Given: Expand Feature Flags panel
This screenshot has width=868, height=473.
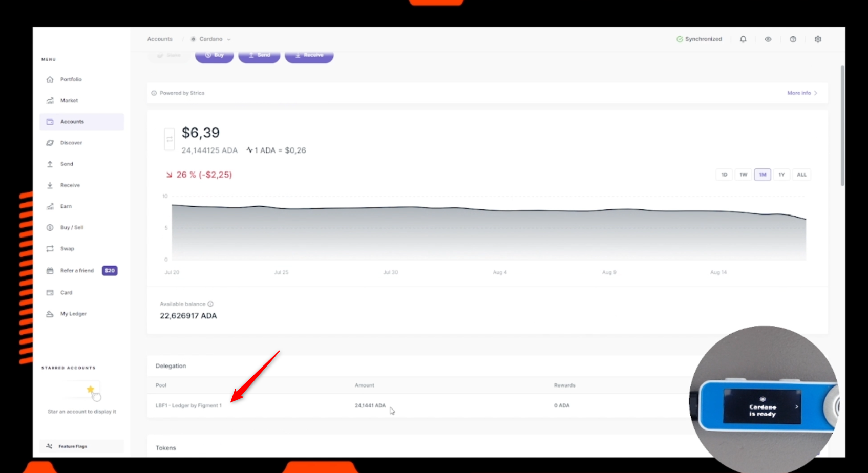Looking at the screenshot, I should click(81, 446).
